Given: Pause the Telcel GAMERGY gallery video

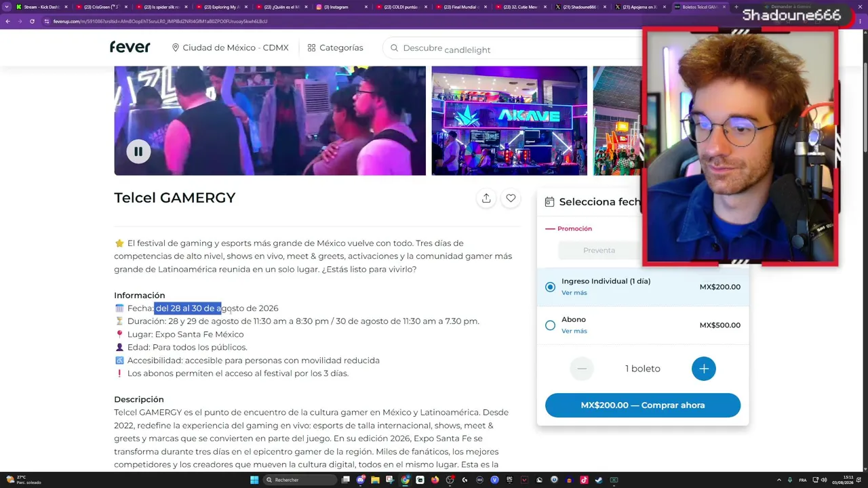Looking at the screenshot, I should point(138,152).
